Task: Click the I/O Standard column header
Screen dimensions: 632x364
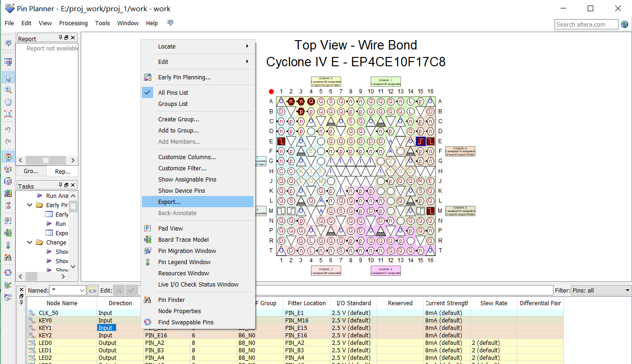Action: point(353,303)
